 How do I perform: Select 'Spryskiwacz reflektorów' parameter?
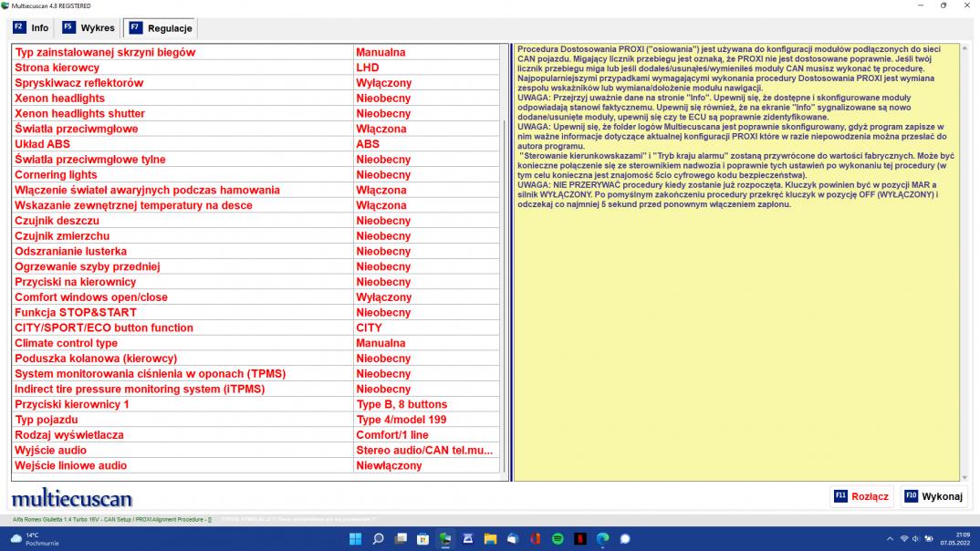255,83
